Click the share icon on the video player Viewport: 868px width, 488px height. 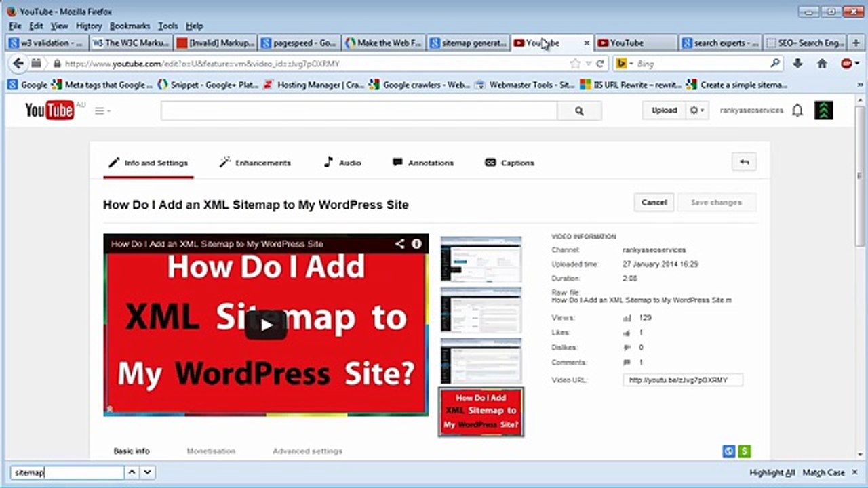(x=400, y=243)
